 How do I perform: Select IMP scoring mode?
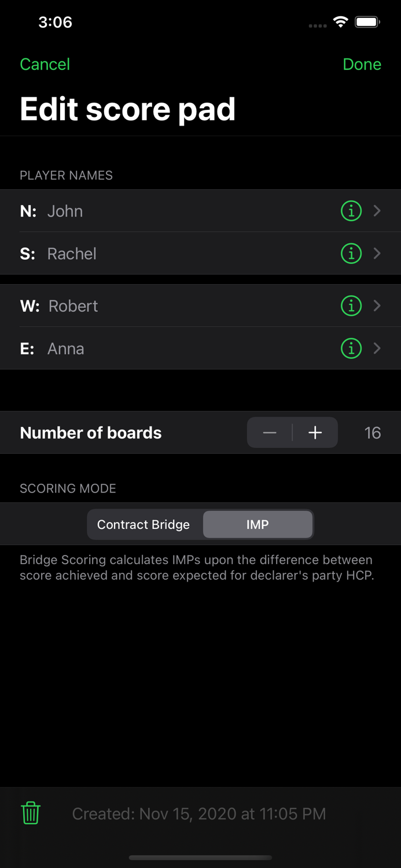point(257,524)
